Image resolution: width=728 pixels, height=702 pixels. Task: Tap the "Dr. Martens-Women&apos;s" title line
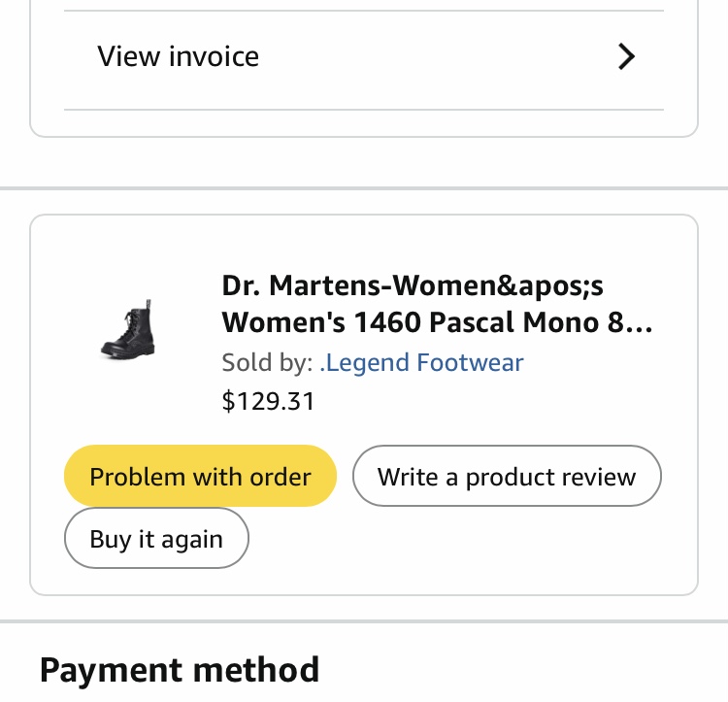click(x=413, y=285)
